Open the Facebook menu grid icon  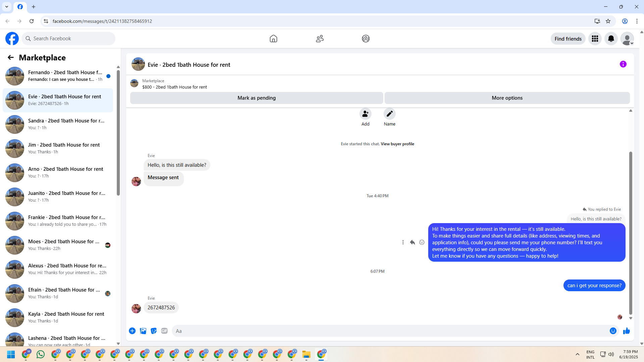pos(595,39)
